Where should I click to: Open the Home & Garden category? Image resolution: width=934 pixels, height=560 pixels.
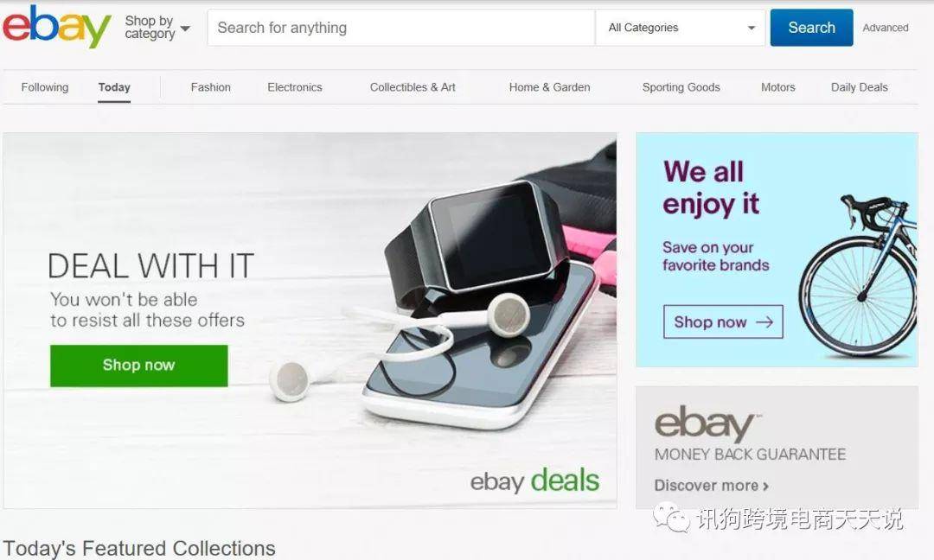pos(549,87)
